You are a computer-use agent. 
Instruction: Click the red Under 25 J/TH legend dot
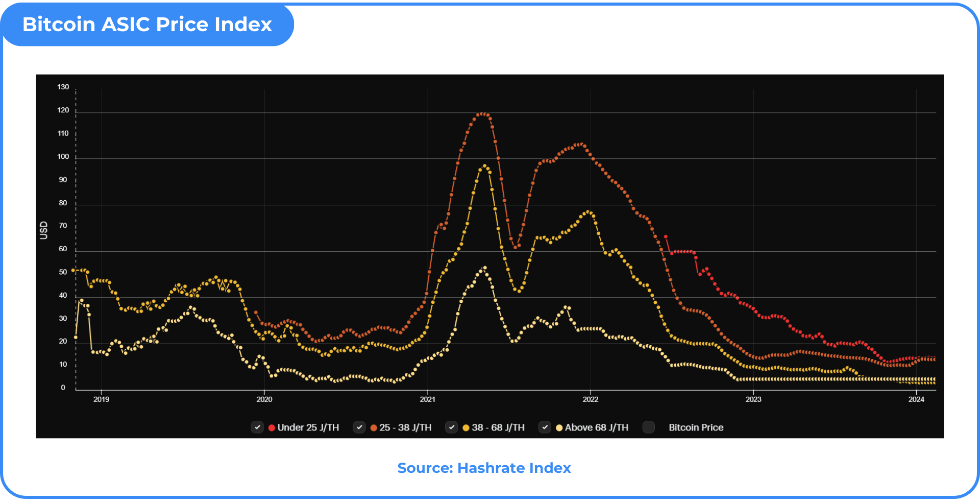(x=272, y=428)
